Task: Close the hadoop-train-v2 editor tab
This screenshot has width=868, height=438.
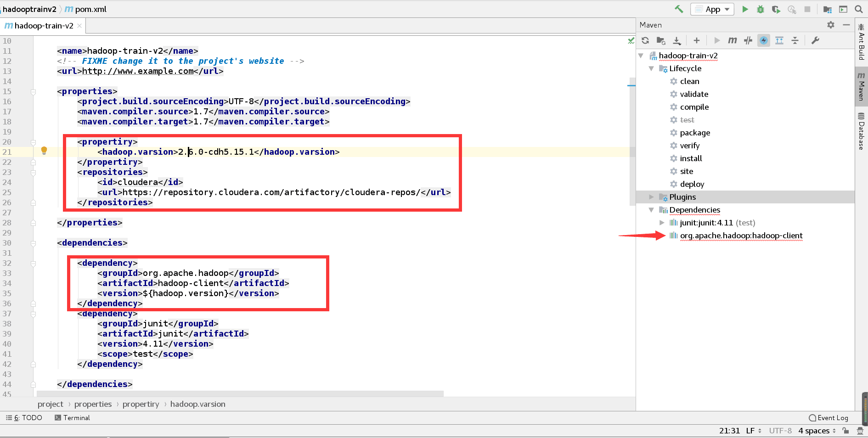Action: click(x=79, y=26)
